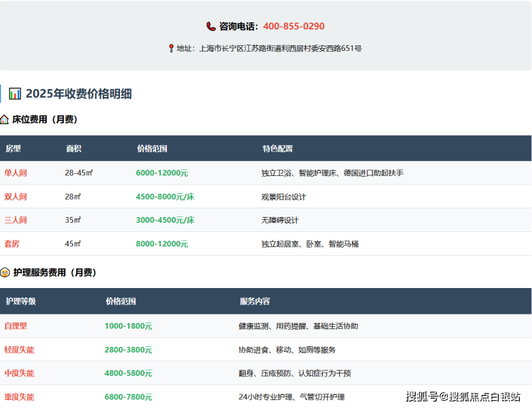Click the 服务内容 column header
Screen dimensions: 532x408
point(254,302)
